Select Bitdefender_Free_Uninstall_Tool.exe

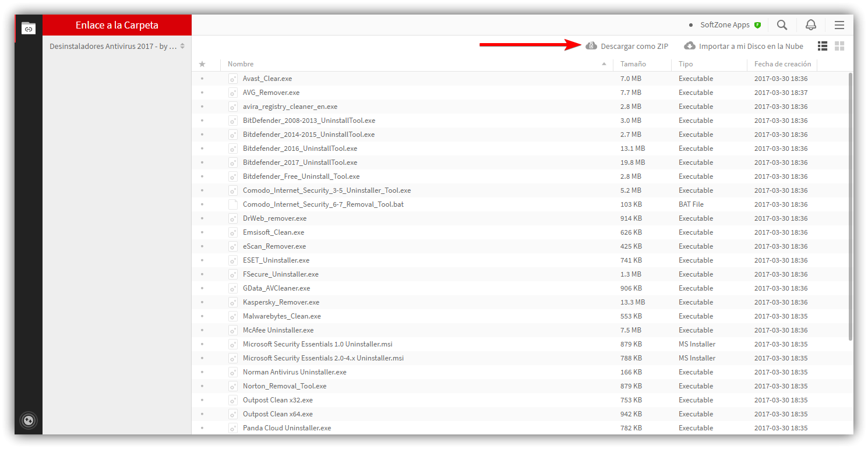coord(301,176)
